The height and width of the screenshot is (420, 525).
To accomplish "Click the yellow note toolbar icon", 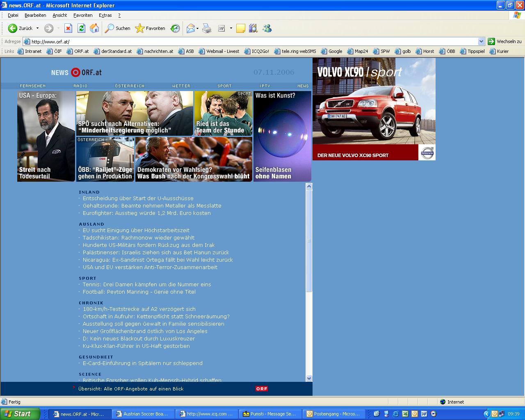I will [241, 28].
